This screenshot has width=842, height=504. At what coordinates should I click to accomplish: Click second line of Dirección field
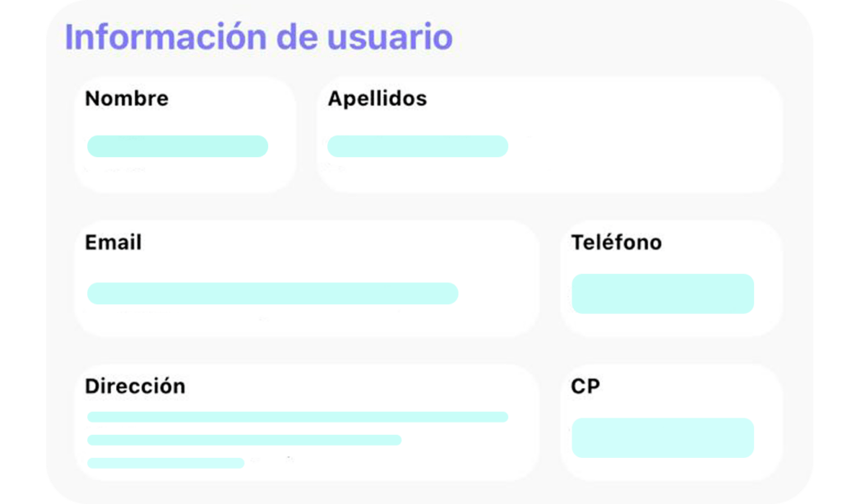pyautogui.click(x=244, y=440)
